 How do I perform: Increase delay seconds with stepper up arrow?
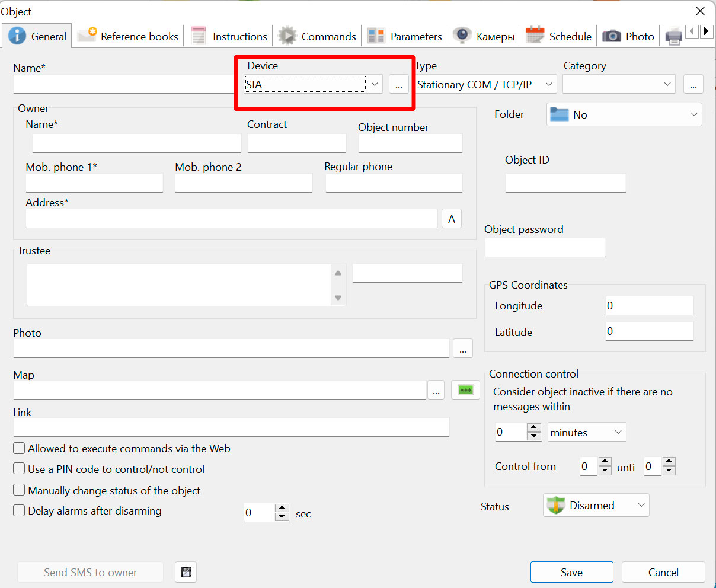[x=282, y=508]
